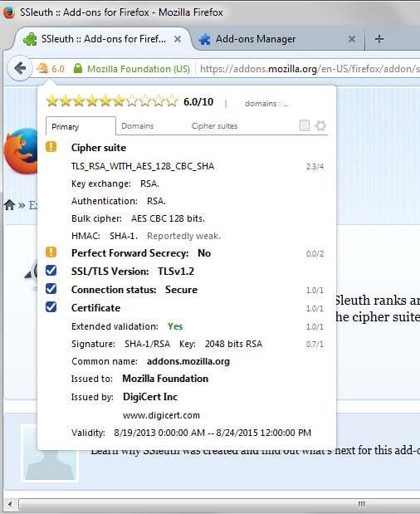Click the Firefox logo in the title bar
Viewport: 420px width, 514px height.
click(9, 12)
